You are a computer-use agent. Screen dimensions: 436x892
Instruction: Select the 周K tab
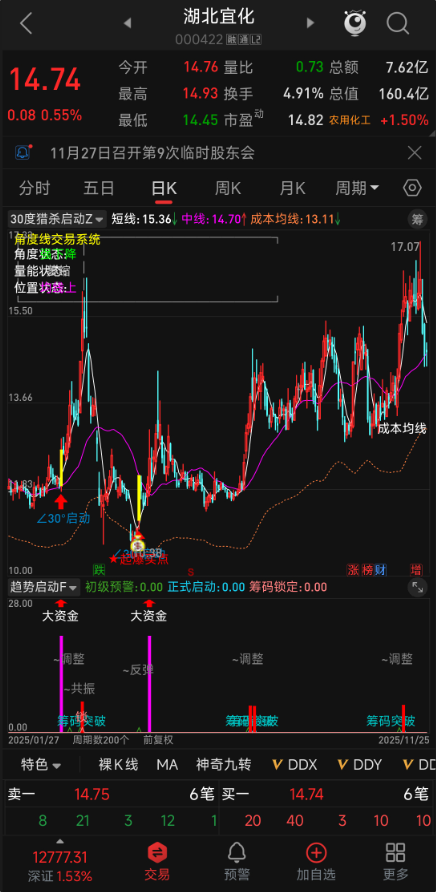228,188
